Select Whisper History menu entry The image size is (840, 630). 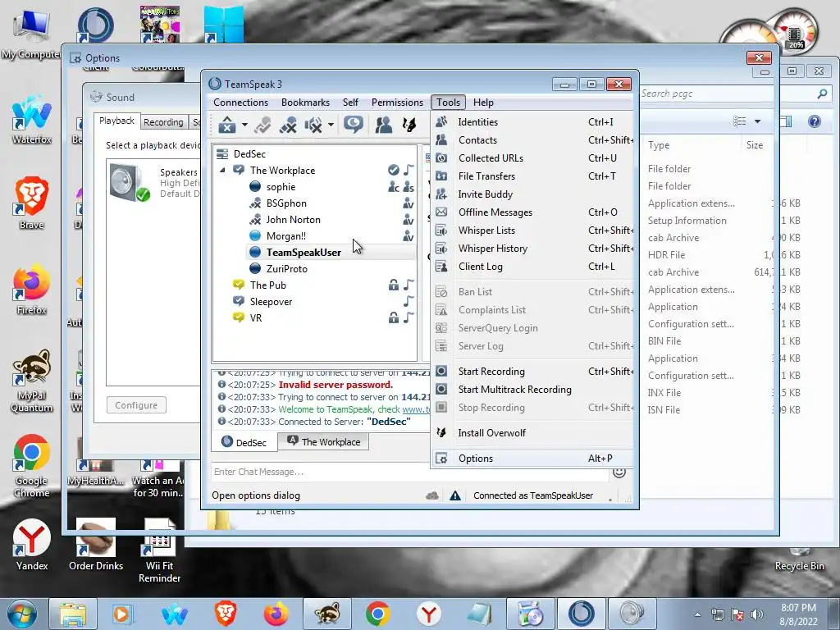pos(532,249)
